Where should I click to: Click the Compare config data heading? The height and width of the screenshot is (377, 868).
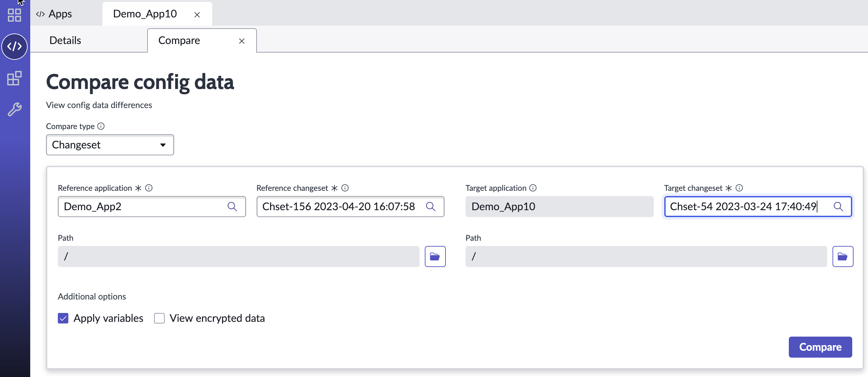click(x=140, y=82)
